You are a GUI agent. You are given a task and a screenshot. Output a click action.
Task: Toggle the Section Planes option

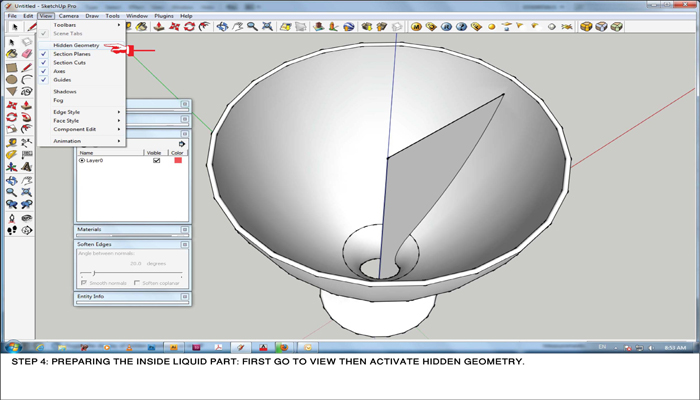tap(72, 54)
